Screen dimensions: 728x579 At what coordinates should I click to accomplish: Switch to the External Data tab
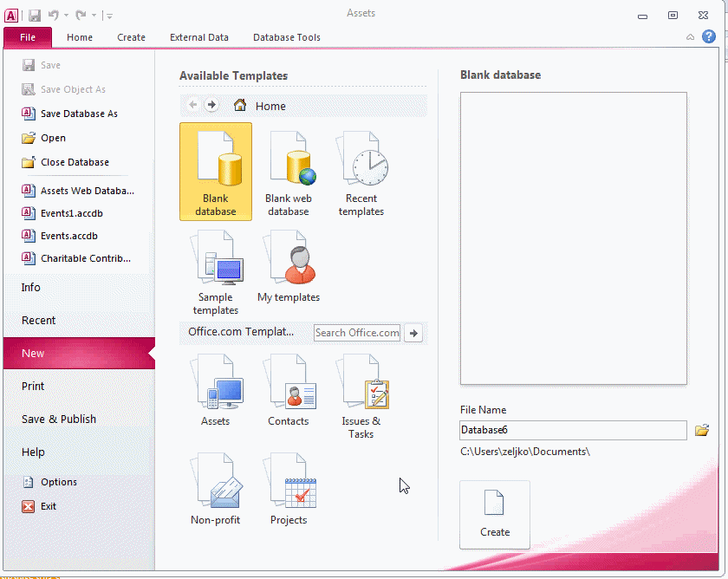coord(199,37)
